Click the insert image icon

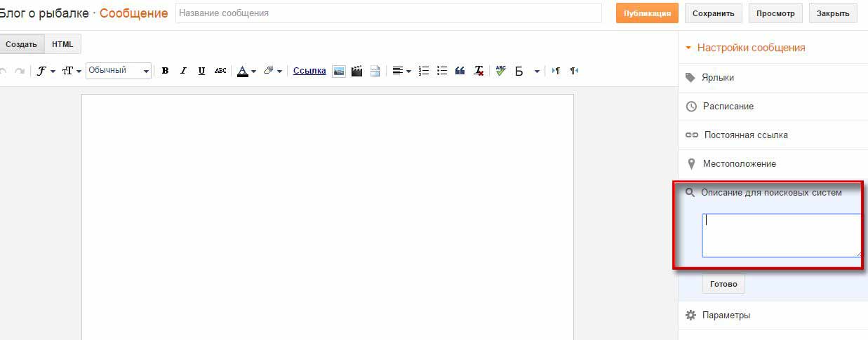coord(339,71)
